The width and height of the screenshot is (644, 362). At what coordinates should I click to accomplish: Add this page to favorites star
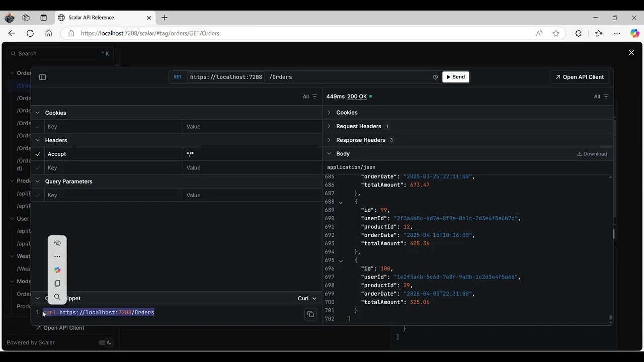[x=556, y=33]
